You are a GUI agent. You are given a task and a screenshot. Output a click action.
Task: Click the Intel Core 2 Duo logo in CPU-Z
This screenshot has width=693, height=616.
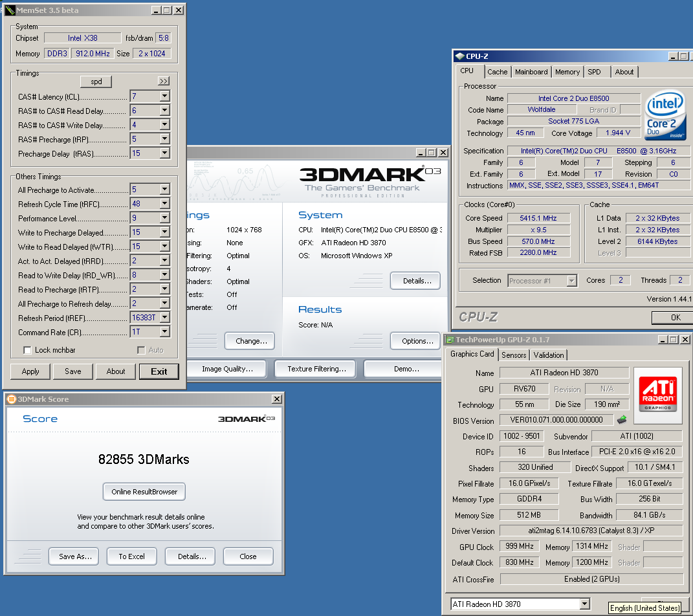(666, 116)
